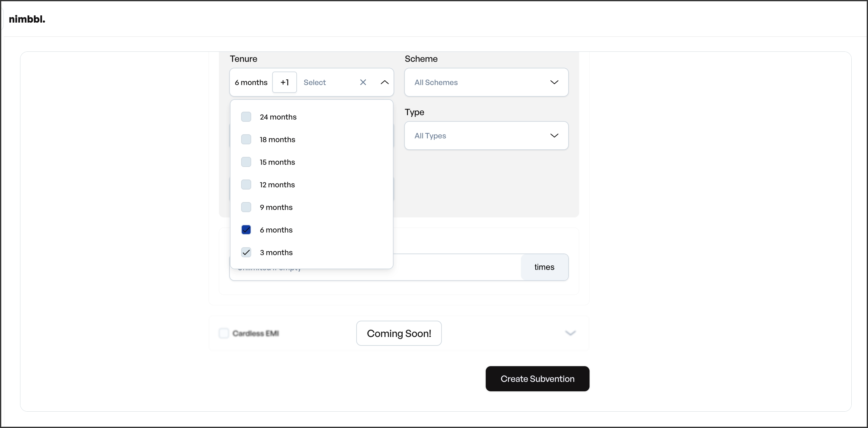Click the +1 tenure count badge
This screenshot has width=868, height=428.
[284, 82]
